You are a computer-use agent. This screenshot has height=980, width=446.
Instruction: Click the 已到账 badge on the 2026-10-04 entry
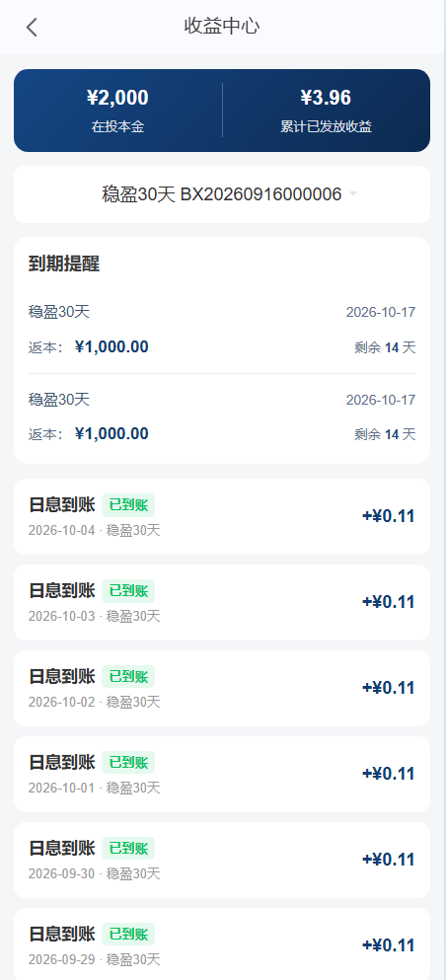click(128, 505)
